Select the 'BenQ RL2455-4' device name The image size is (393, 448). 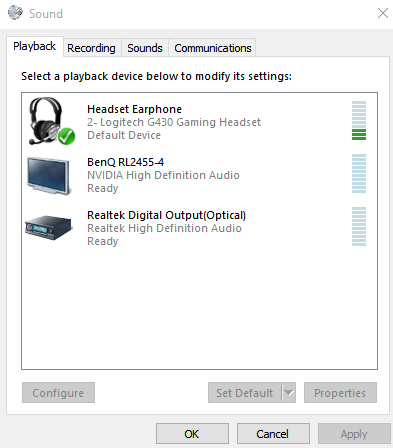click(x=125, y=162)
